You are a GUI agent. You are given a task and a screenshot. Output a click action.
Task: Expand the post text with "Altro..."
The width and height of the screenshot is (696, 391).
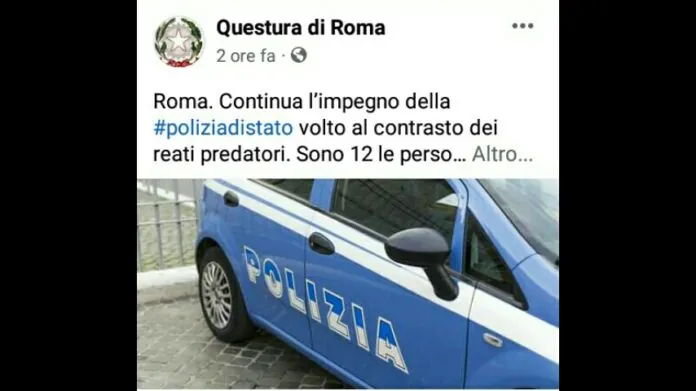(x=502, y=154)
